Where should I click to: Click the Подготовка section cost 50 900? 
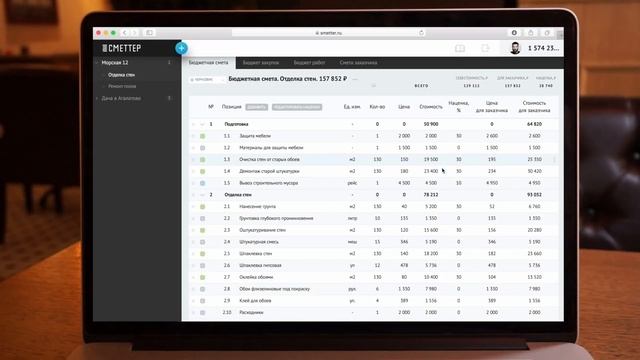coord(431,124)
